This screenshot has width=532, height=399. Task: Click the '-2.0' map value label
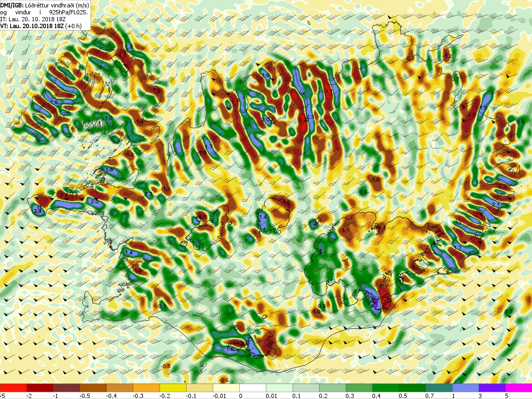471,115
